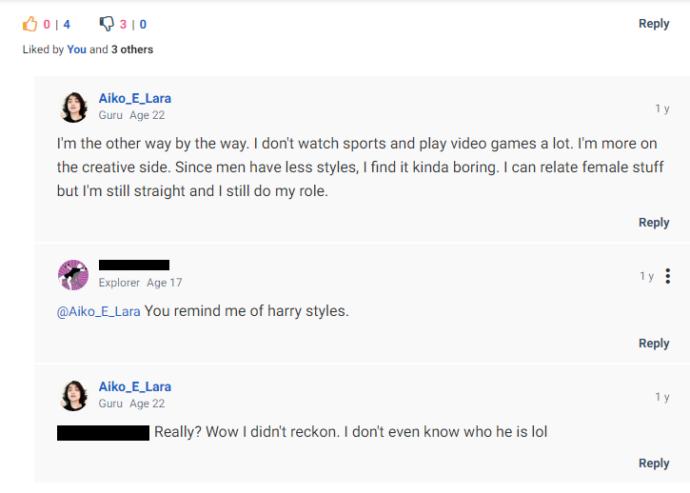The height and width of the screenshot is (493, 690).
Task: Click the 'You' link in Liked by
Action: (x=77, y=49)
